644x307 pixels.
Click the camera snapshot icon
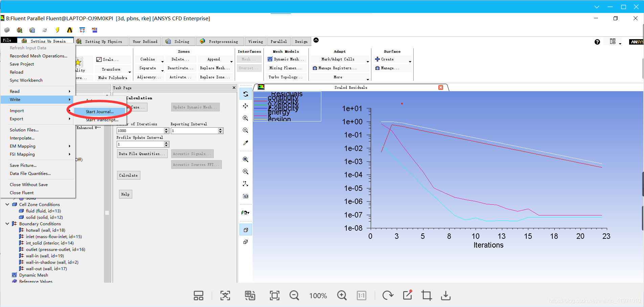point(246,196)
